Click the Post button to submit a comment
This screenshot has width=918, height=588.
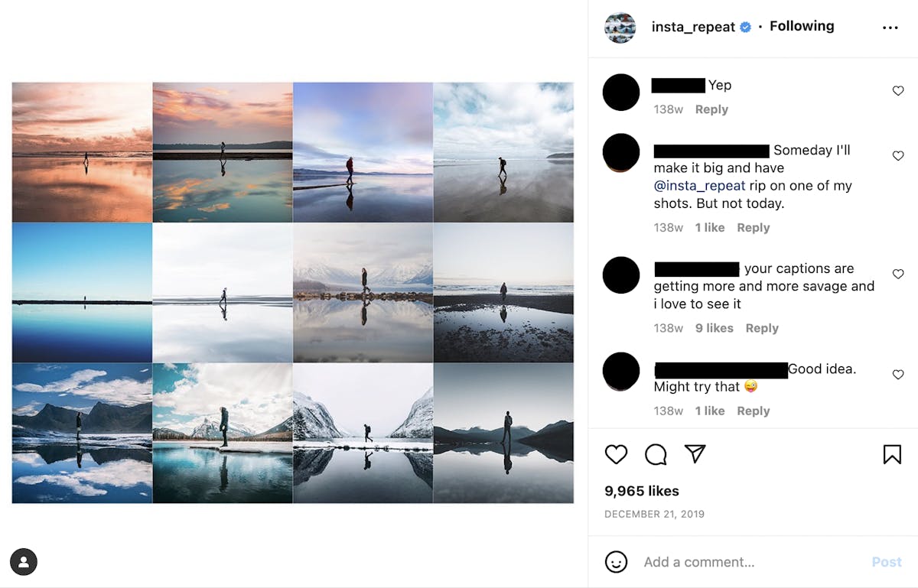tap(886, 561)
